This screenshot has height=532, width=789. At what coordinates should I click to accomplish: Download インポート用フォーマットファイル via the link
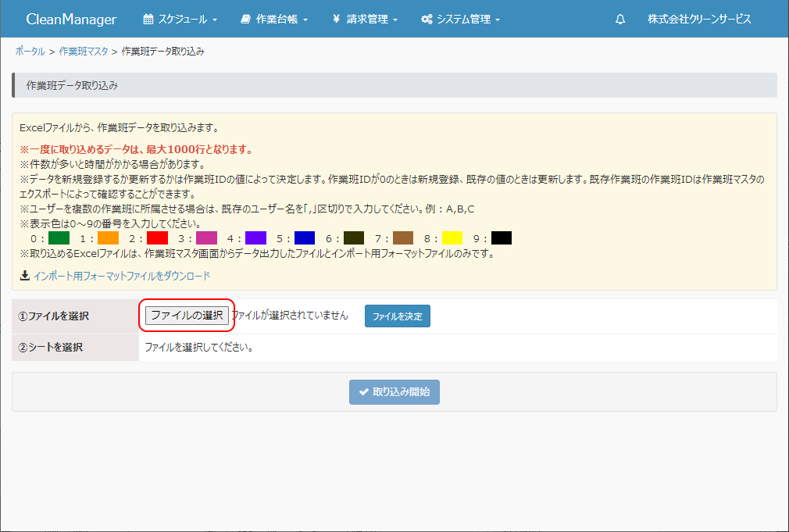tap(122, 276)
